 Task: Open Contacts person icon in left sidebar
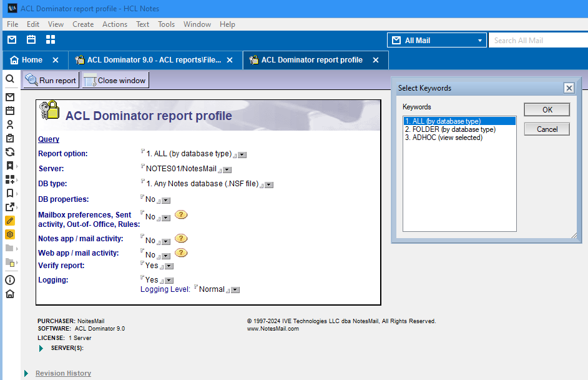pyautogui.click(x=10, y=124)
